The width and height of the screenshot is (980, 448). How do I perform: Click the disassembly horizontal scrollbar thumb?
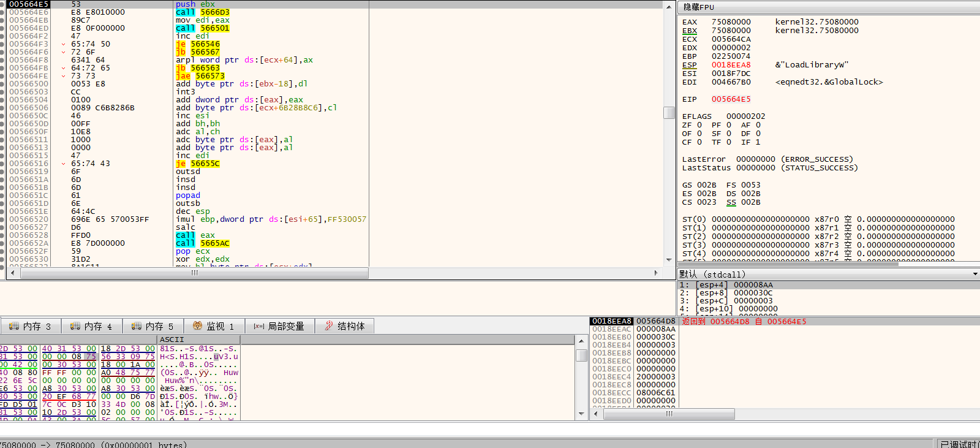[195, 273]
